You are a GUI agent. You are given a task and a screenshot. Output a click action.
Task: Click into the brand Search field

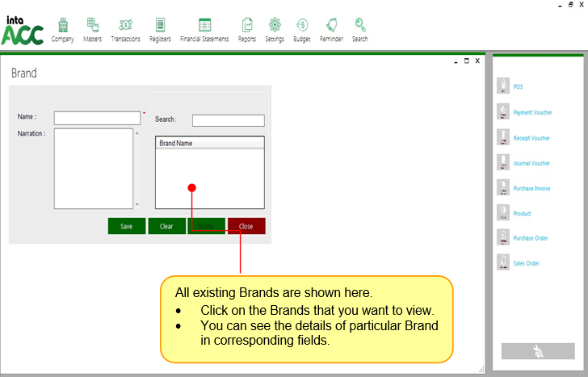click(228, 120)
